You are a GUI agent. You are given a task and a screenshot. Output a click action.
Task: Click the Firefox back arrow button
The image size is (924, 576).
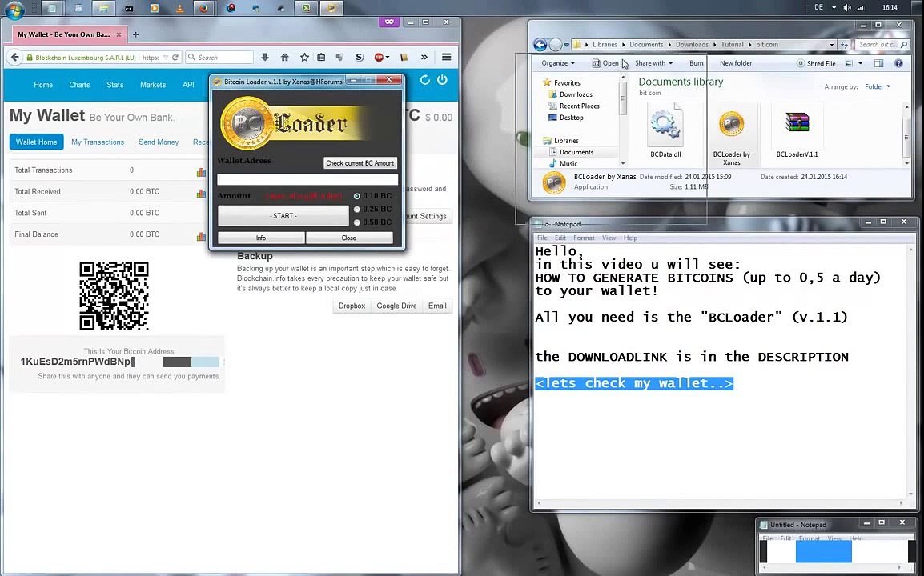[x=15, y=57]
